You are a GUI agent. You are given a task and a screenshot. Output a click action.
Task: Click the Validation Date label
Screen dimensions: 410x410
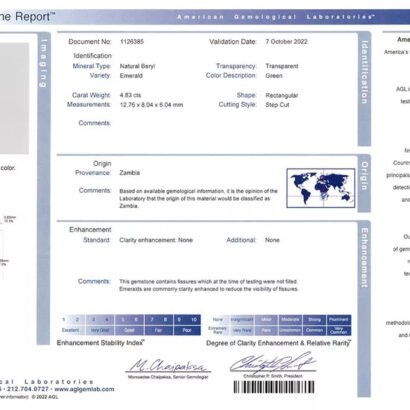233,42
